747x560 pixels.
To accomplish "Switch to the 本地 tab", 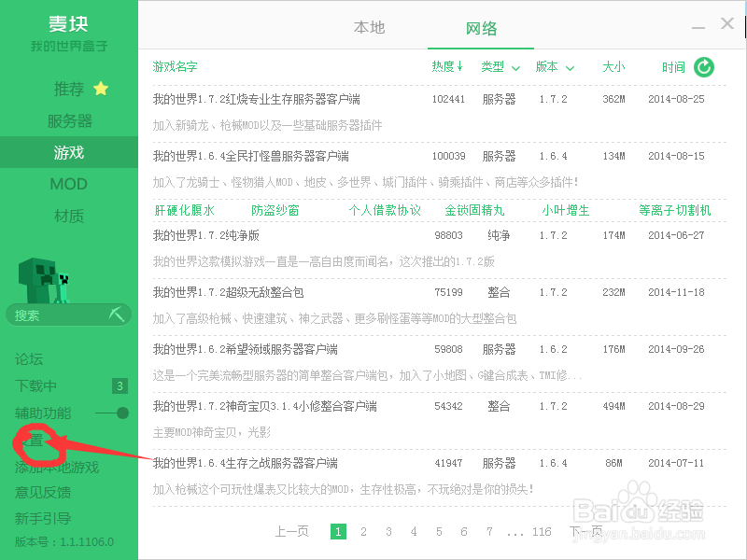I will (369, 27).
